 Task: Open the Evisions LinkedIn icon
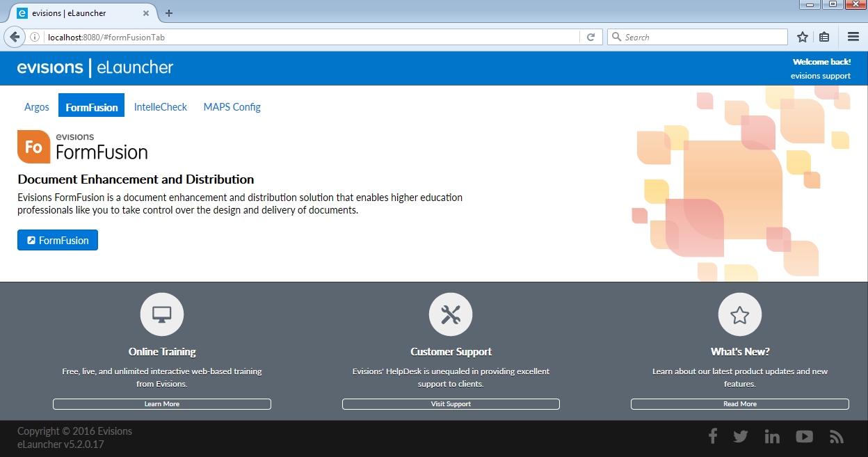772,436
